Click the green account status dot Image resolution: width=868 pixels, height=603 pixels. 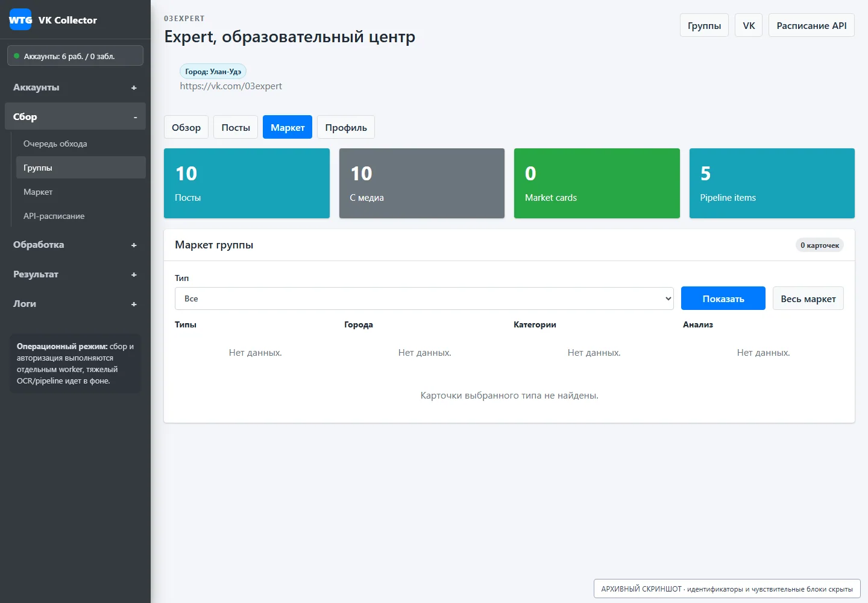point(16,56)
